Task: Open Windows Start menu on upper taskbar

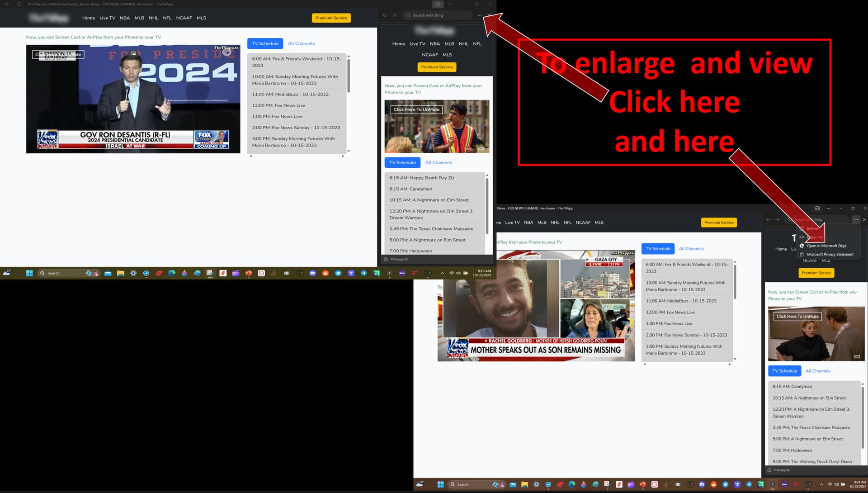Action: click(x=29, y=273)
